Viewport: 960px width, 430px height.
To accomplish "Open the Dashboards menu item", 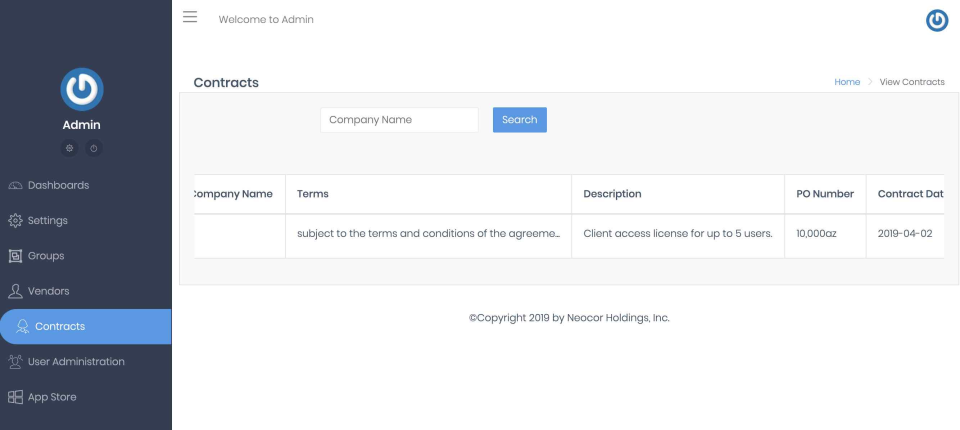I will point(86,185).
